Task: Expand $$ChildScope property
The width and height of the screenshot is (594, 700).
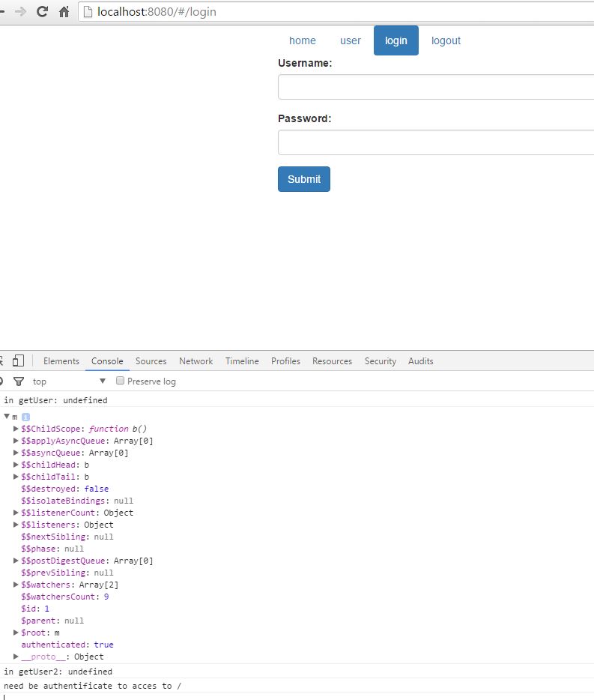Action: (16, 429)
